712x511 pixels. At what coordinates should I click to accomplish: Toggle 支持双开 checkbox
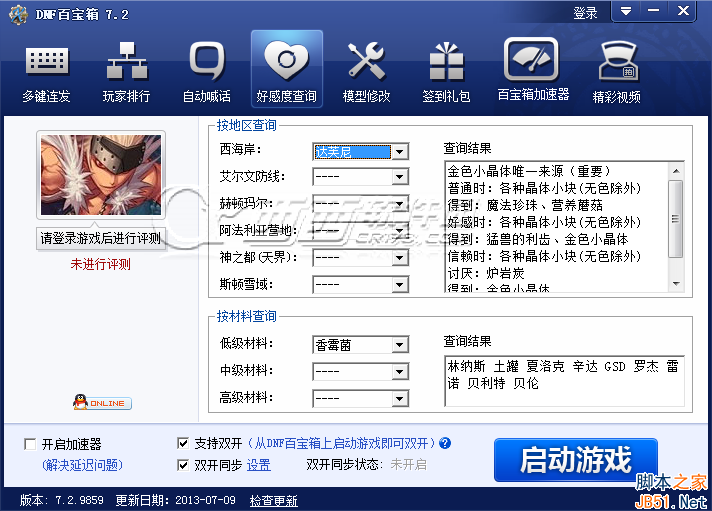(x=183, y=443)
